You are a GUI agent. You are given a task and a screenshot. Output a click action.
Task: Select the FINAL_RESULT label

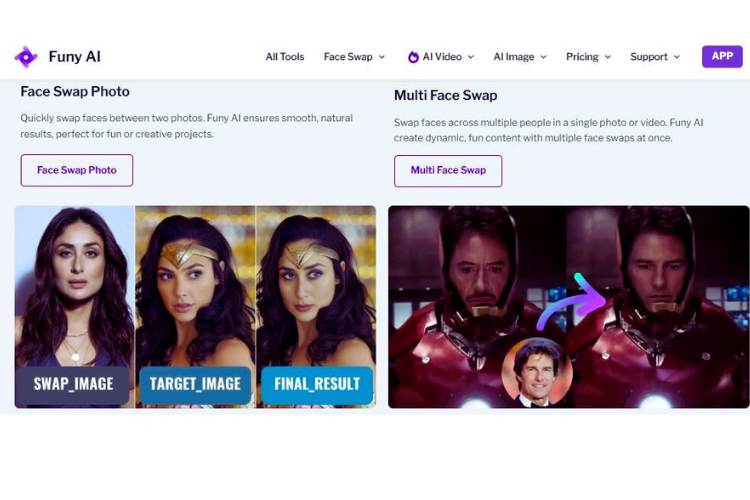pos(316,384)
